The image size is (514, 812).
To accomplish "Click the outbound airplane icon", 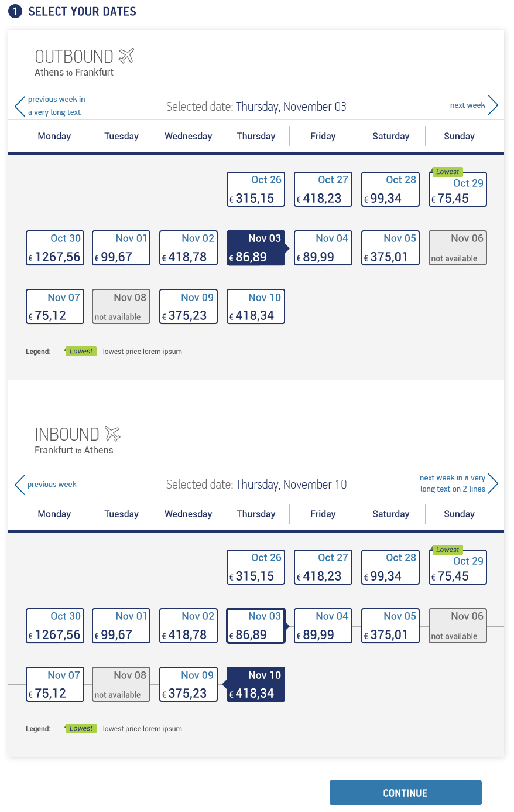I will pos(126,56).
